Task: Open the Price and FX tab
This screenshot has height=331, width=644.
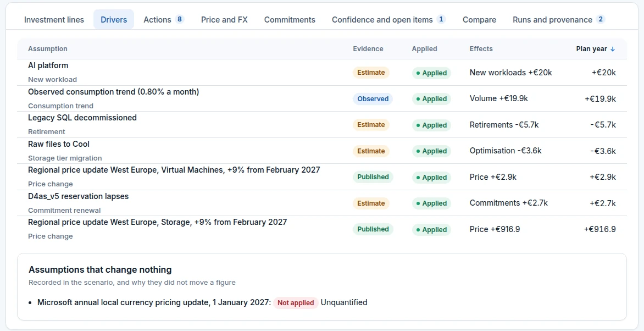Action: tap(224, 20)
